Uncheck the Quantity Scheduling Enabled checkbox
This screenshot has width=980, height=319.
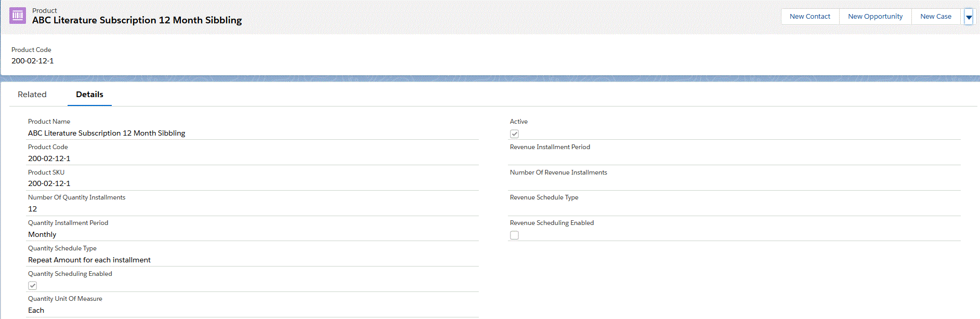33,286
